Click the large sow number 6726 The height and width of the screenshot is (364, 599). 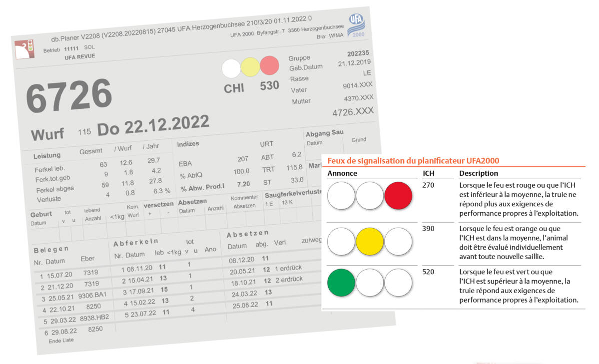69,95
